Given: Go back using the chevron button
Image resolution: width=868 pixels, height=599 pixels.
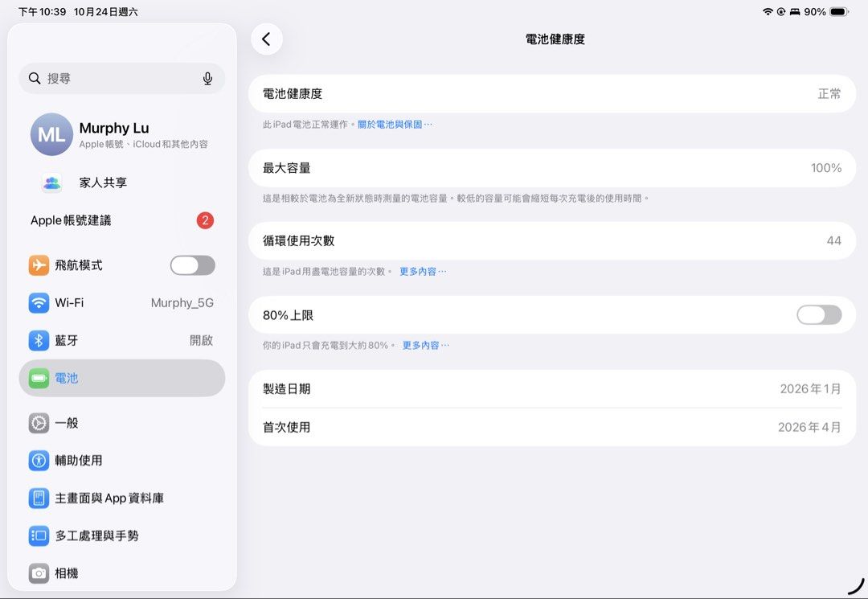Looking at the screenshot, I should 267,39.
